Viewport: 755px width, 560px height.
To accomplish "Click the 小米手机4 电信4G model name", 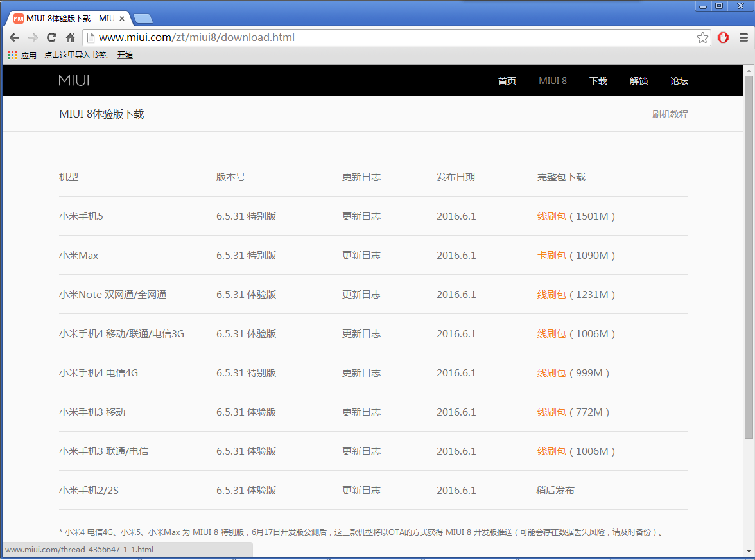I will (98, 372).
